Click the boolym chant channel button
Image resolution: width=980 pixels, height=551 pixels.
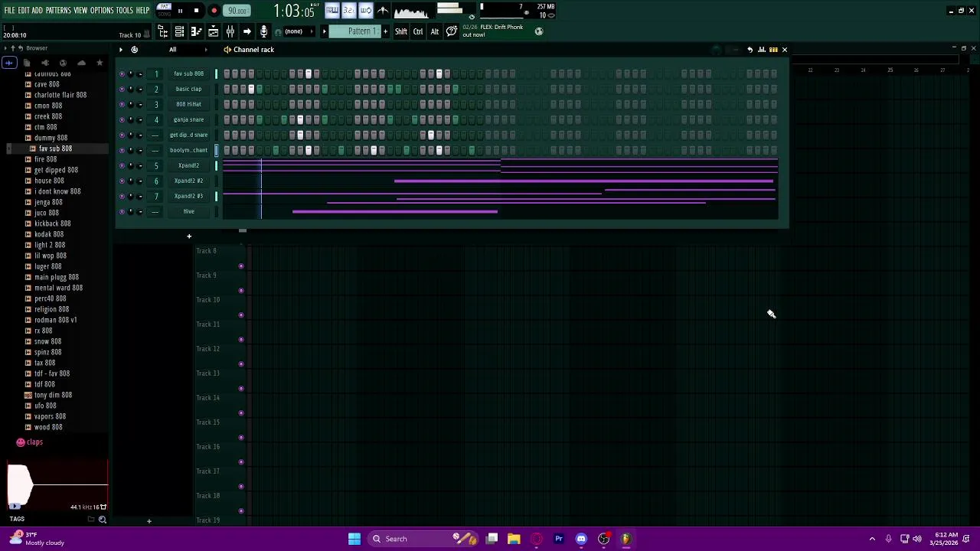click(188, 150)
